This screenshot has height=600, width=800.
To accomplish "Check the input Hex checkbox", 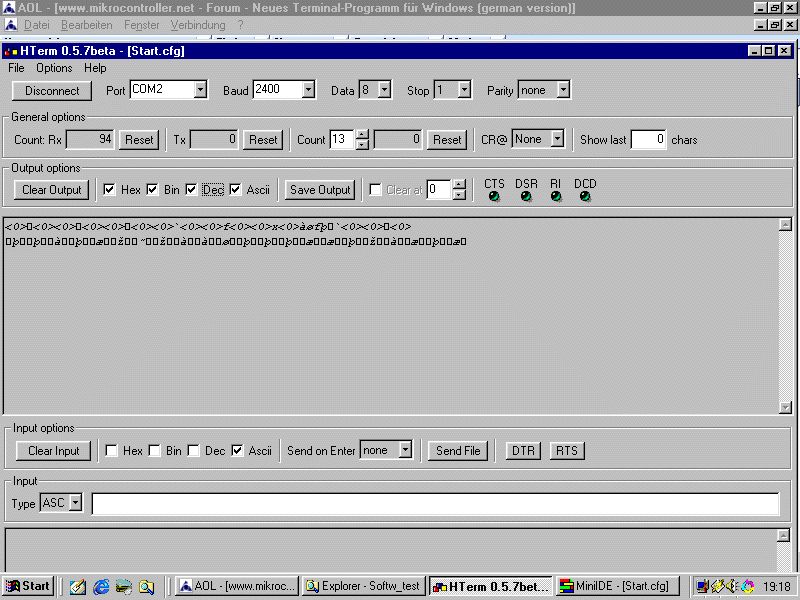I will click(x=111, y=451).
